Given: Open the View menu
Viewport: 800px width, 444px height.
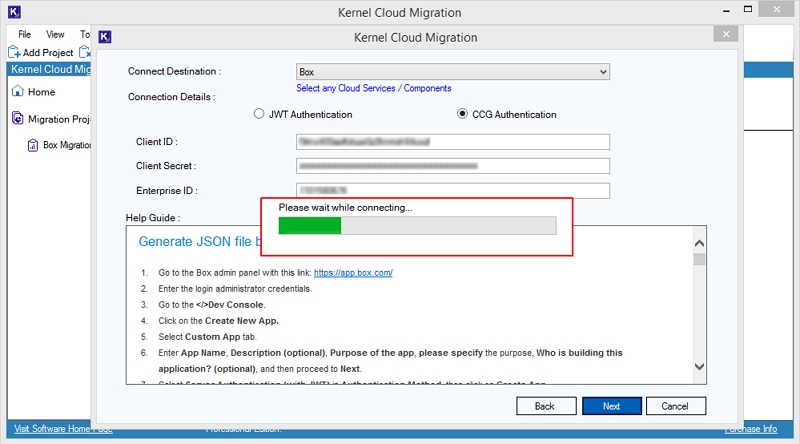Looking at the screenshot, I should pos(55,34).
